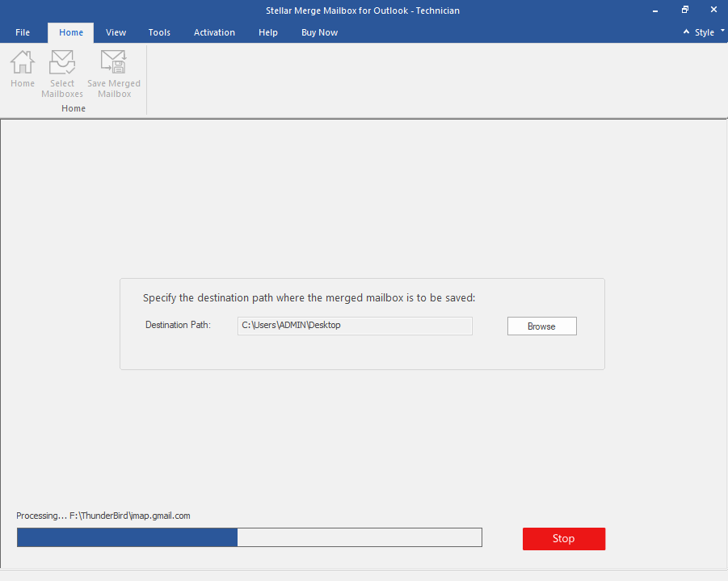Restore down the application window
728x581 pixels.
pyautogui.click(x=685, y=10)
